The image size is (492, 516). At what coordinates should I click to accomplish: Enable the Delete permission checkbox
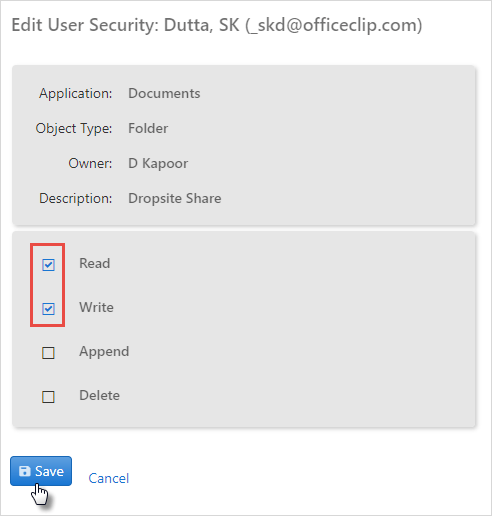click(48, 397)
